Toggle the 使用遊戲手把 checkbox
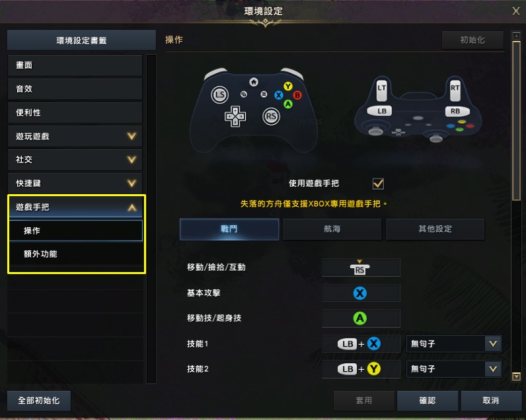 [378, 184]
